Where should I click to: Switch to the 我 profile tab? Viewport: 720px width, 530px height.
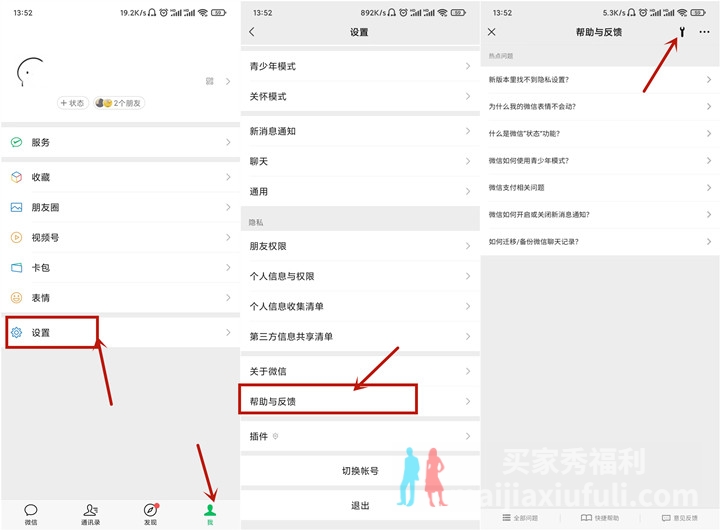click(x=210, y=514)
